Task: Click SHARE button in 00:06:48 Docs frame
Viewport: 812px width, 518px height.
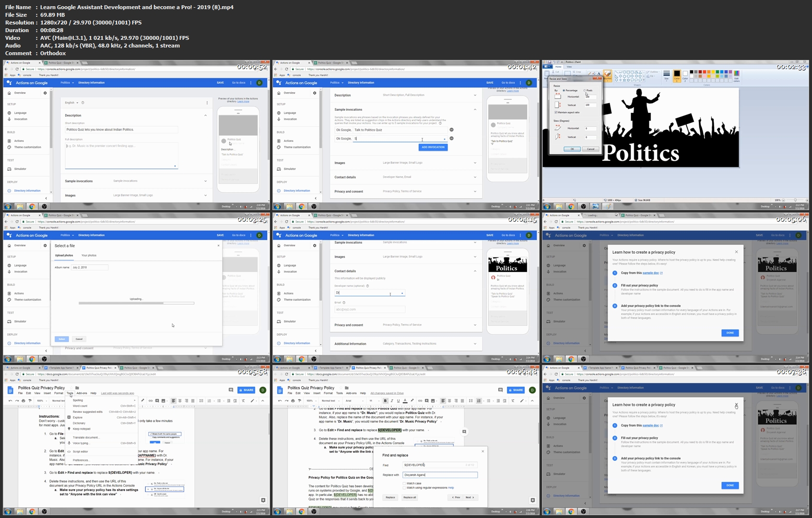Action: coord(516,390)
